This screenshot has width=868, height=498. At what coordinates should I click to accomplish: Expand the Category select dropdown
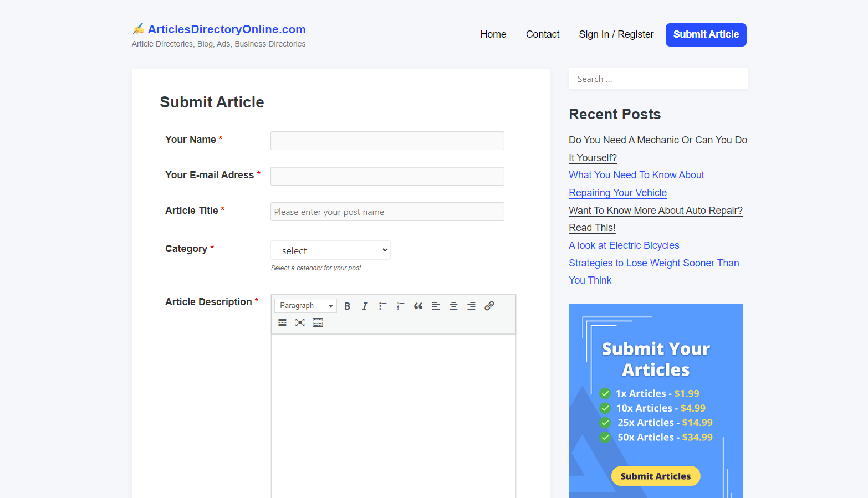coord(330,250)
